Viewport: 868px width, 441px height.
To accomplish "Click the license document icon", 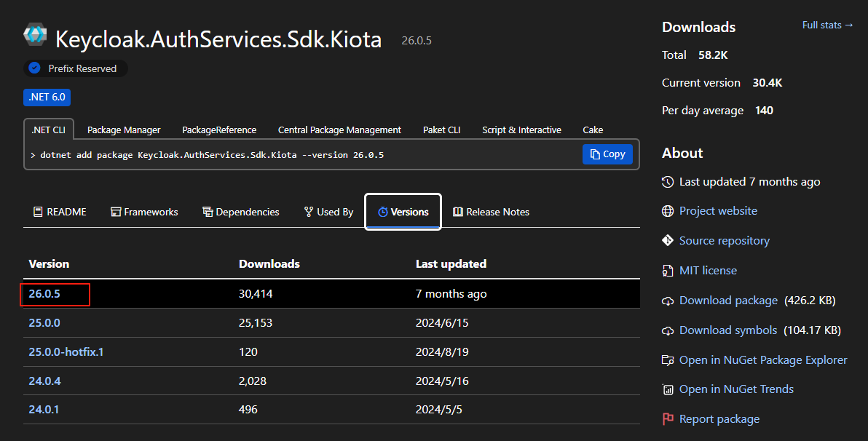I will coord(668,271).
